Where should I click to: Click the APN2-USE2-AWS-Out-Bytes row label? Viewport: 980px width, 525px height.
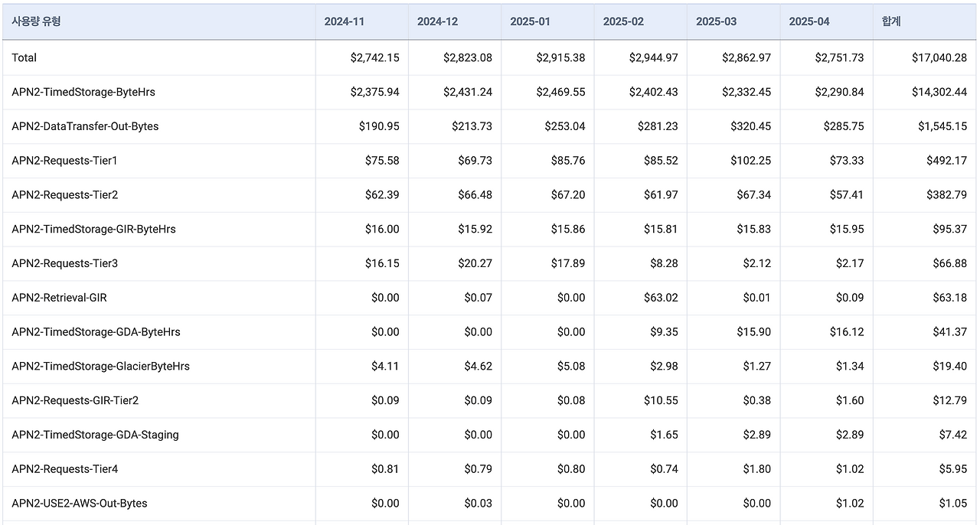80,503
